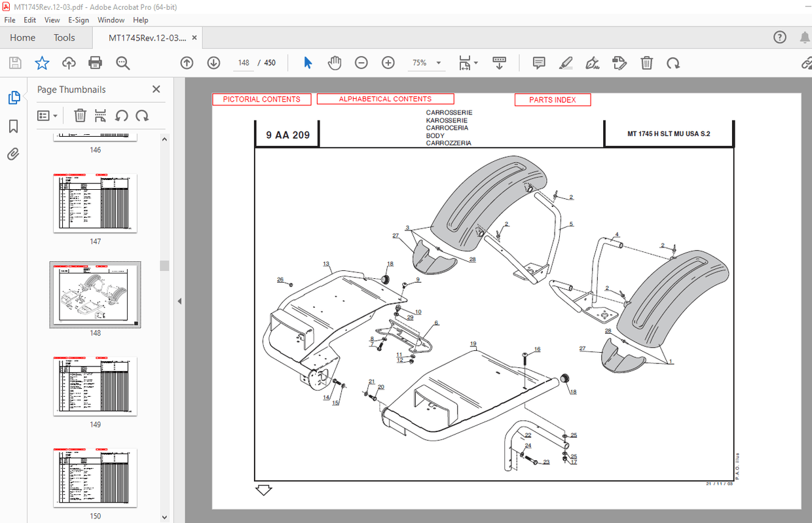Screen dimensions: 812x523
Task: Rotate pages with the rotate toolbar icon
Action: point(673,63)
